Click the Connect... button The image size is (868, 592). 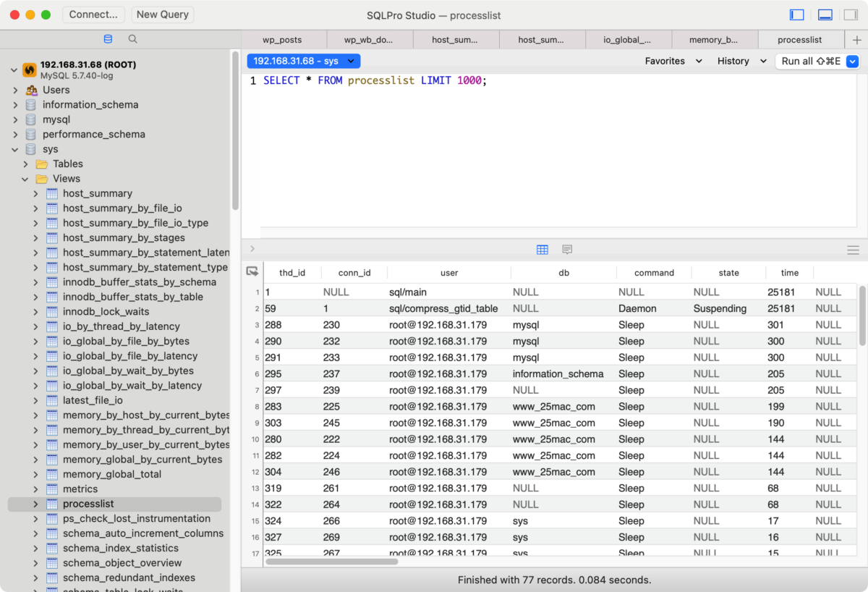94,14
